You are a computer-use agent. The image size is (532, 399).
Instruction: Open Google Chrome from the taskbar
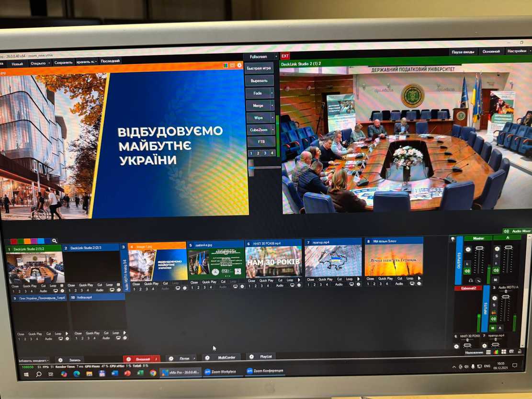pos(153,373)
